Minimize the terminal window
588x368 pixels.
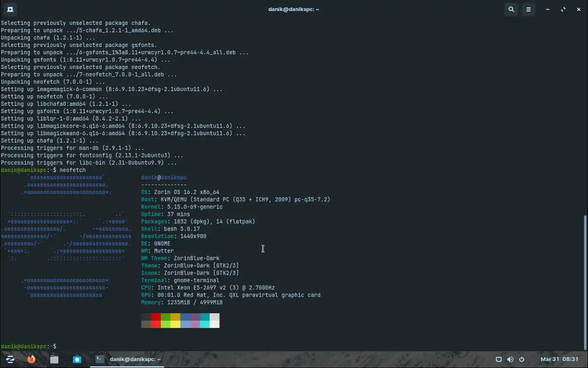pos(548,9)
